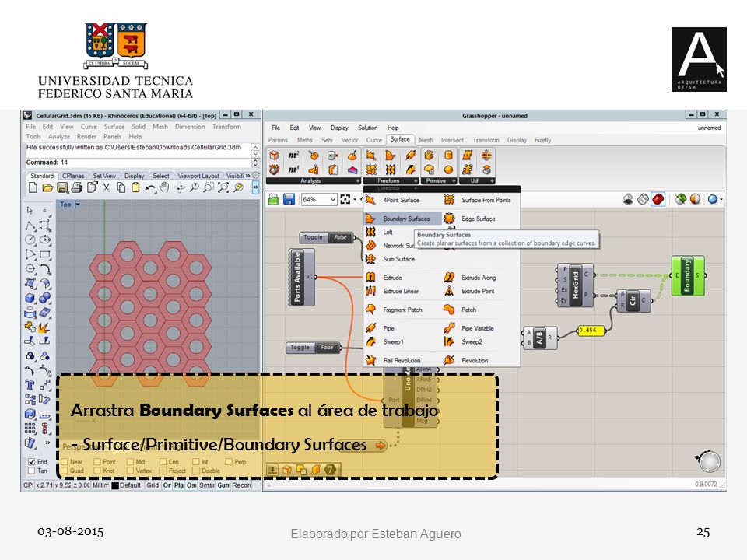Click the New file icon in Rhino toolbar
The image size is (747, 560).
(x=33, y=187)
